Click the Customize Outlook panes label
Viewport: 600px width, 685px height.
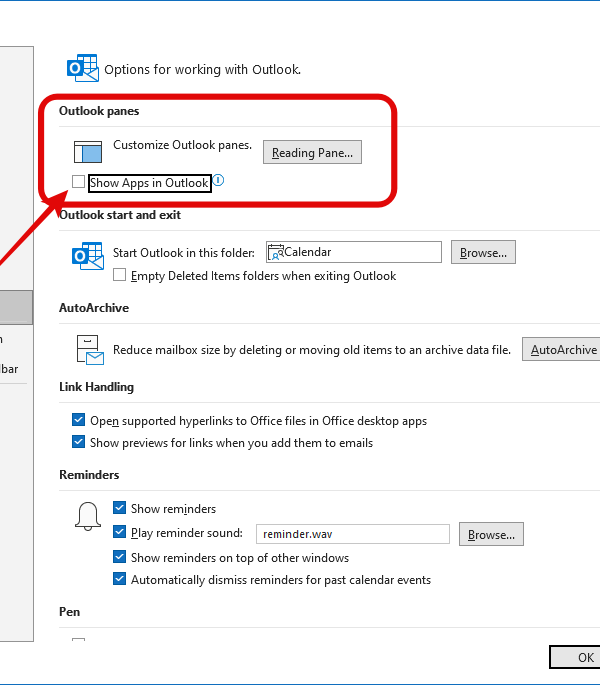[183, 145]
